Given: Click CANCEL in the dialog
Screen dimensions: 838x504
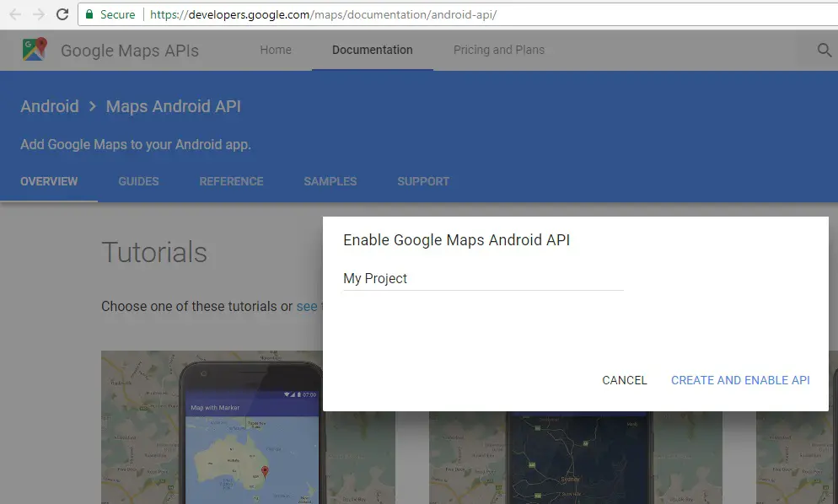Looking at the screenshot, I should (x=624, y=380).
